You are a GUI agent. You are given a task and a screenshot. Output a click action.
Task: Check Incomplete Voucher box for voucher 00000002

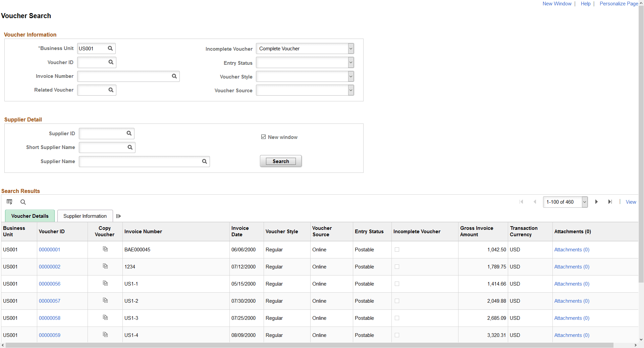point(397,267)
